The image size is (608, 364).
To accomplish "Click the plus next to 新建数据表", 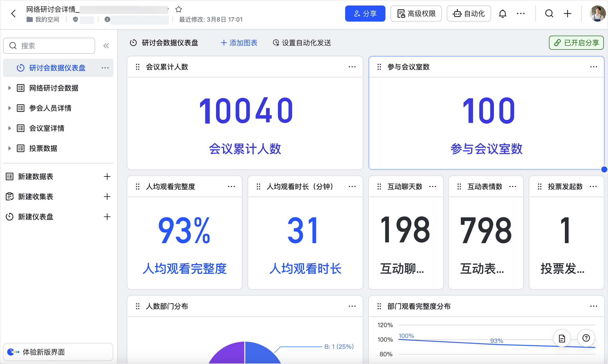I will click(x=107, y=176).
